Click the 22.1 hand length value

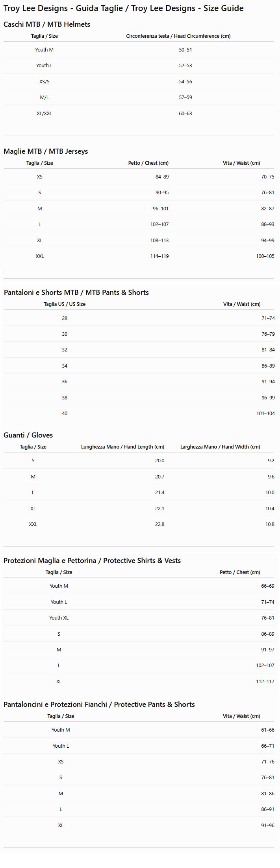point(159,509)
